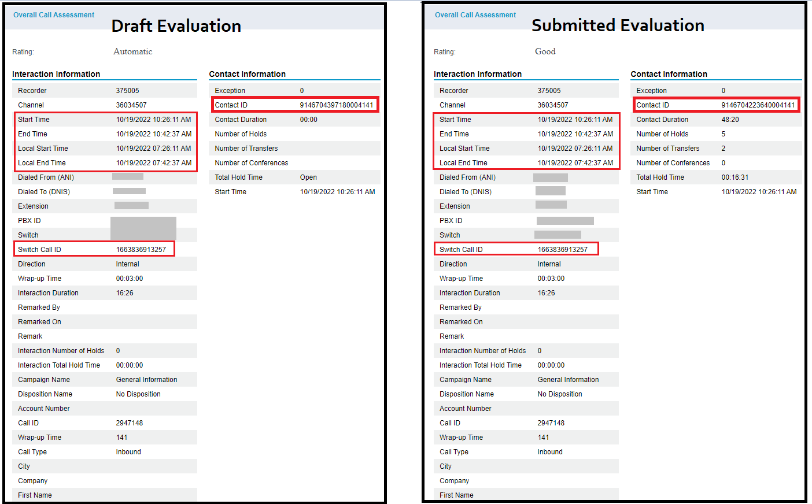
Task: Click Wrap-up Time value 00:03:00 in submitted
Action: 551,279
